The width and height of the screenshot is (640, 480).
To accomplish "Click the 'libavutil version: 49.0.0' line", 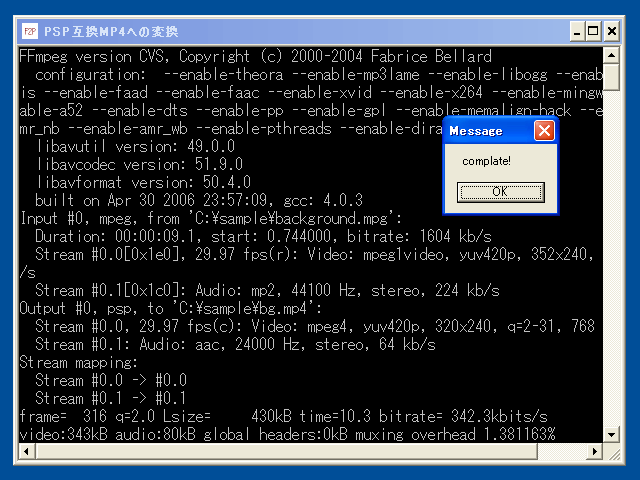I will pyautogui.click(x=136, y=146).
